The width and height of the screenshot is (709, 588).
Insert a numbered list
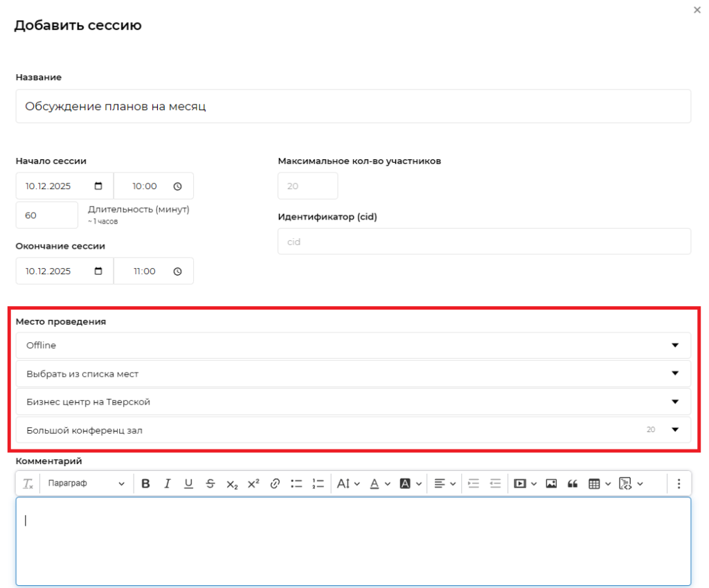pyautogui.click(x=318, y=484)
